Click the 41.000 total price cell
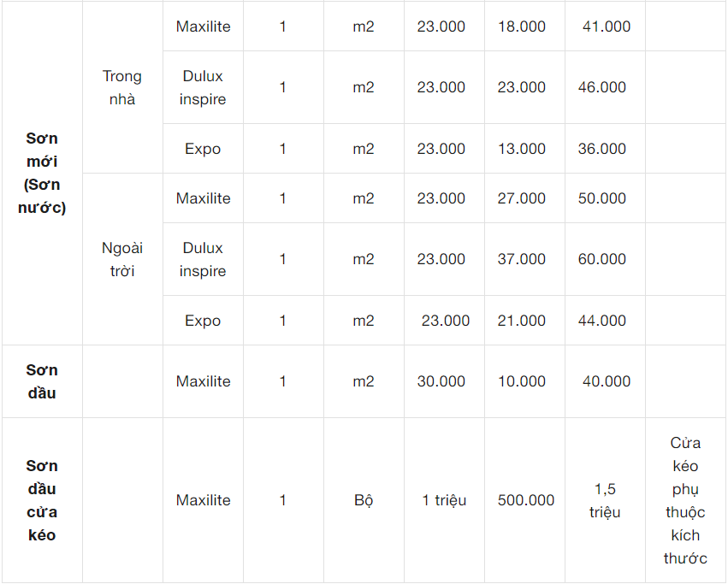This screenshot has height=584, width=728. 606,27
